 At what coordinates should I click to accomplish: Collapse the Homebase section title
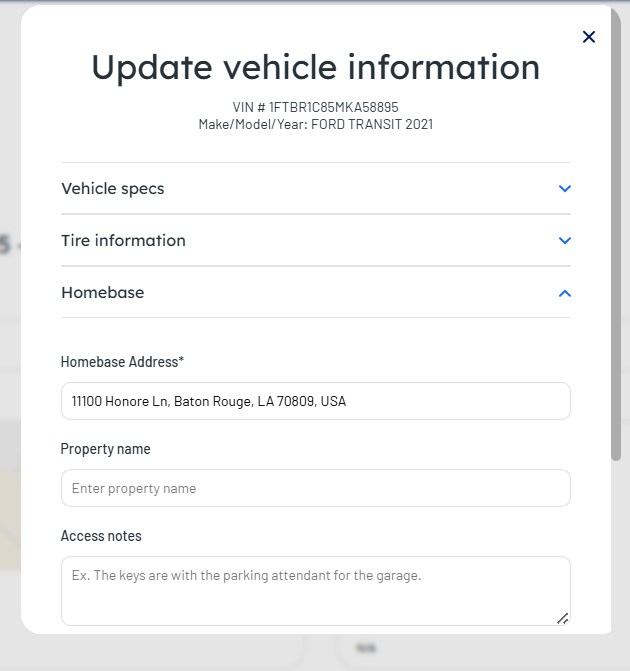[x=103, y=293]
